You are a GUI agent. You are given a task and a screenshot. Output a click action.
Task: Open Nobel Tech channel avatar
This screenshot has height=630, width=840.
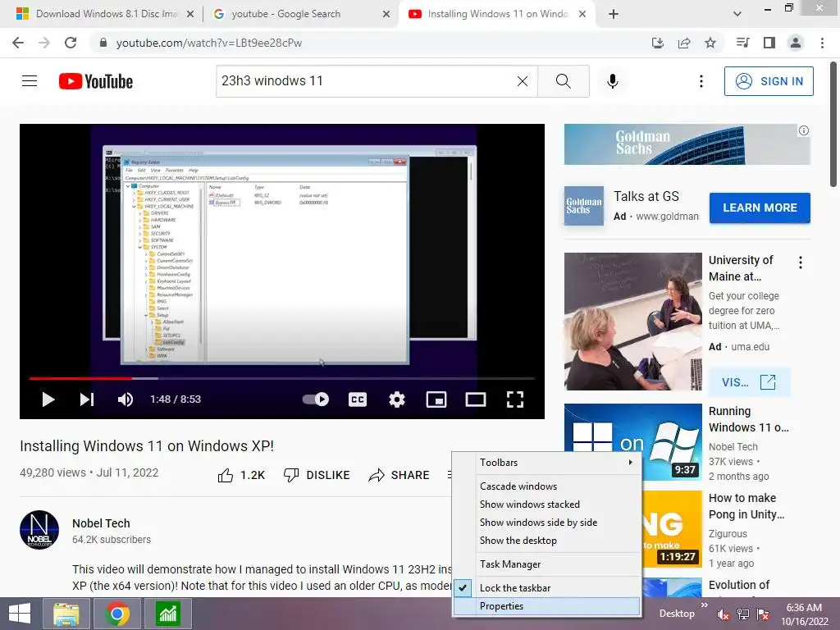coord(39,530)
